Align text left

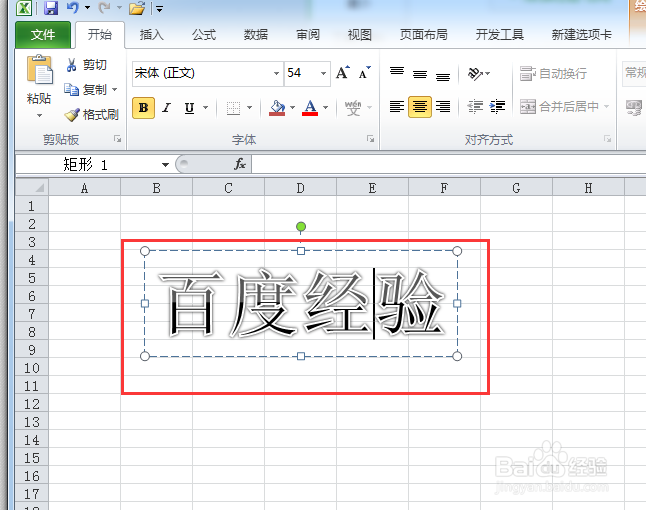(397, 107)
